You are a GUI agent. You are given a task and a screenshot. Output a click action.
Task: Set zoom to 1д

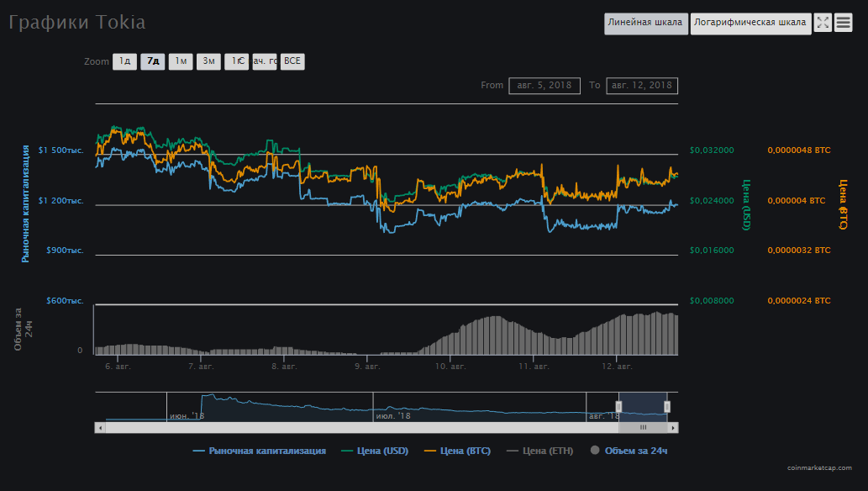pyautogui.click(x=124, y=61)
